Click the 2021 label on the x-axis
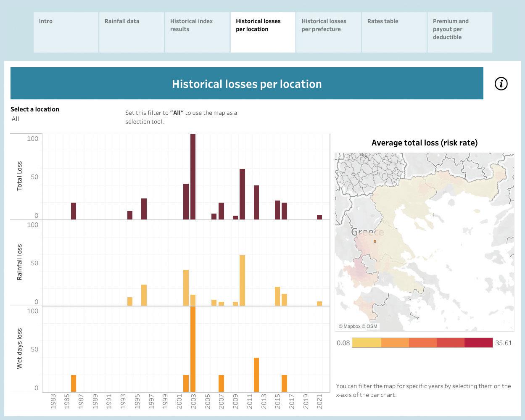Viewport: 525px width, 420px height. [x=319, y=401]
